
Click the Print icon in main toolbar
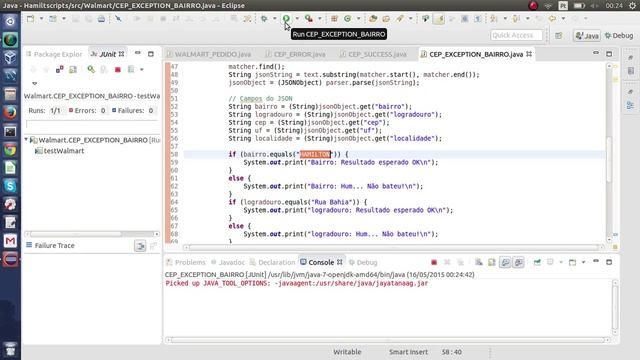[x=101, y=18]
